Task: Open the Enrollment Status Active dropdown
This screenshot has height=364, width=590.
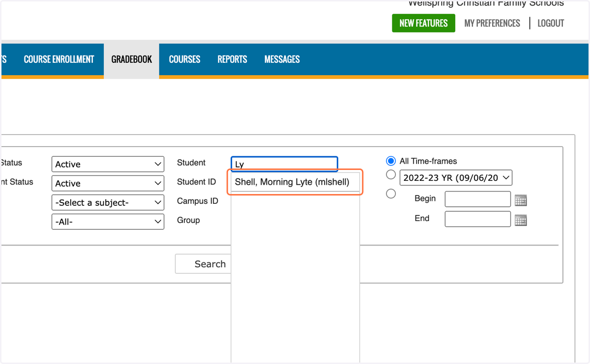Action: pos(108,183)
